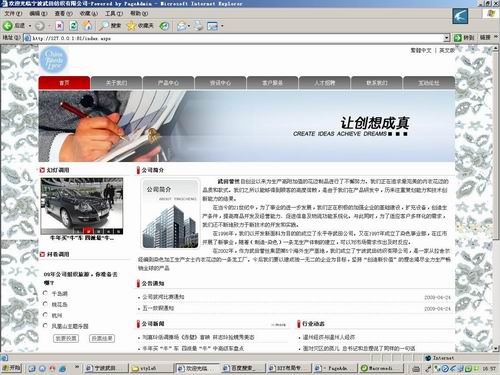
Task: Click the vote submit button under poll
Action: tap(66, 338)
